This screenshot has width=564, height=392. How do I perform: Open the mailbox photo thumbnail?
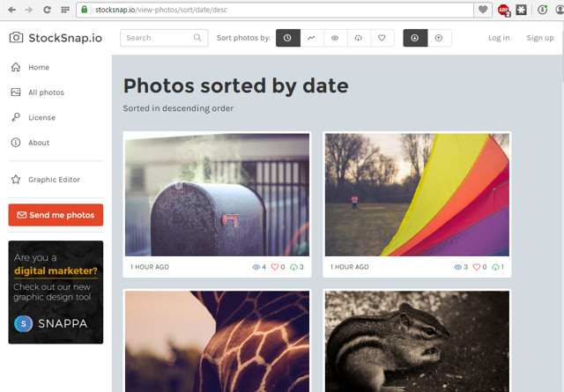[218, 195]
